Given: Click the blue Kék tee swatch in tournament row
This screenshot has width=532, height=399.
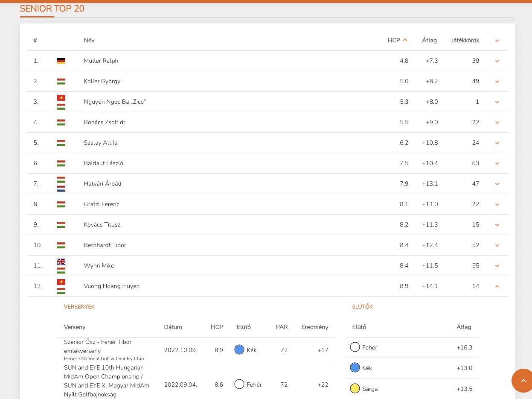Looking at the screenshot, I should click(x=239, y=350).
